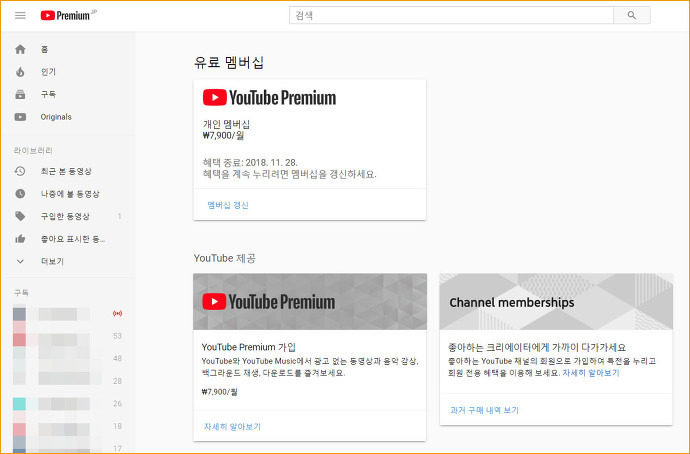Open the trending flame icon
The width and height of the screenshot is (690, 454).
20,72
